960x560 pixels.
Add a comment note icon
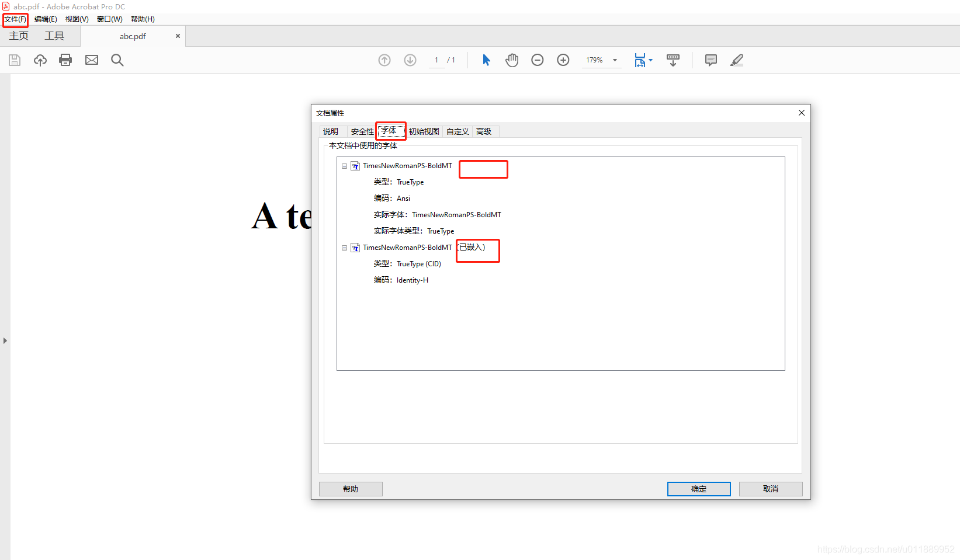click(x=711, y=60)
